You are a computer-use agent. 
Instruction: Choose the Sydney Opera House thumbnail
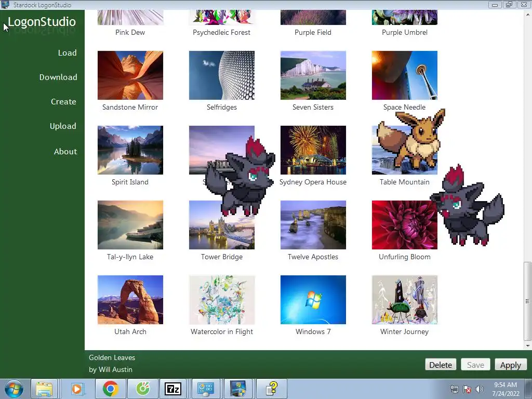[313, 150]
